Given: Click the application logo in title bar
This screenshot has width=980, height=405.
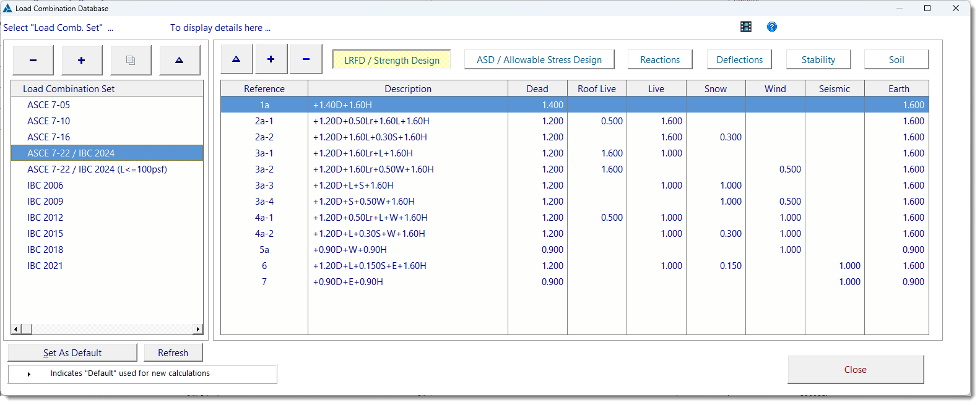Looking at the screenshot, I should click(7, 8).
